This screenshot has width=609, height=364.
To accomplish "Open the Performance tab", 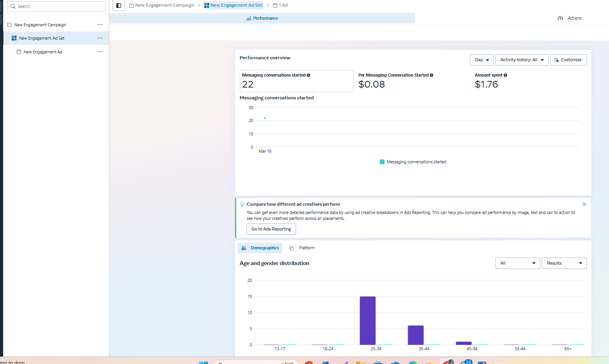I will tap(262, 18).
